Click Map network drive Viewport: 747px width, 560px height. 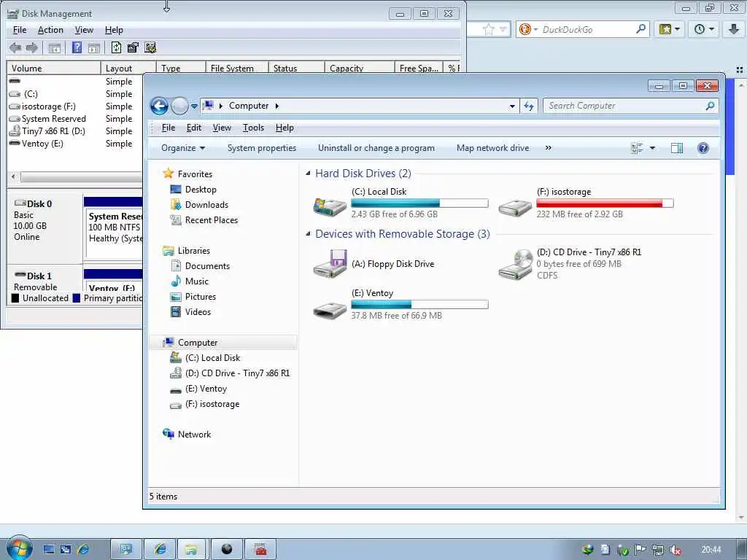click(x=492, y=148)
